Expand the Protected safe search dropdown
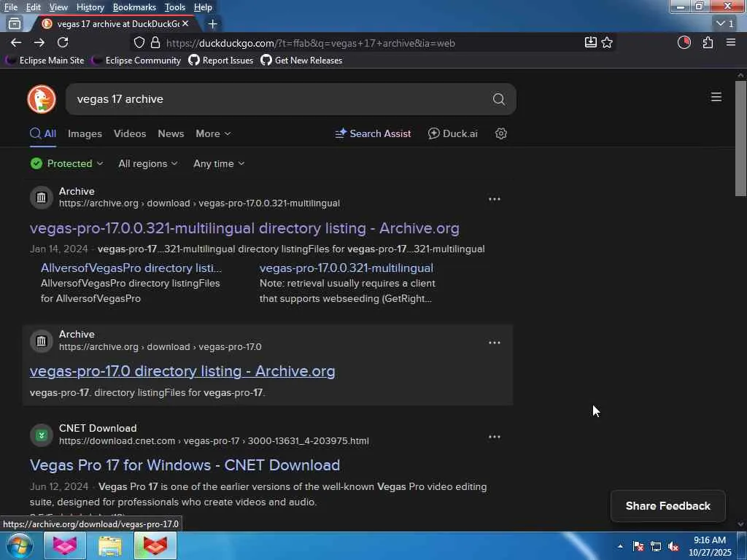This screenshot has height=560, width=747. [66, 163]
